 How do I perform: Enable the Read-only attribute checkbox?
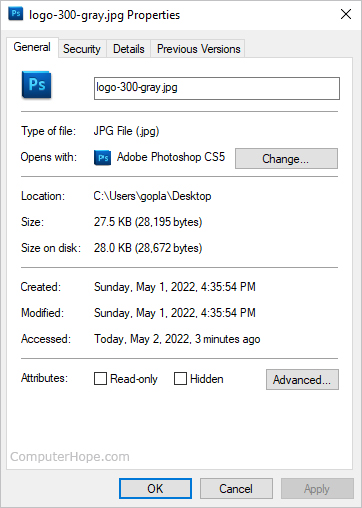coord(100,379)
